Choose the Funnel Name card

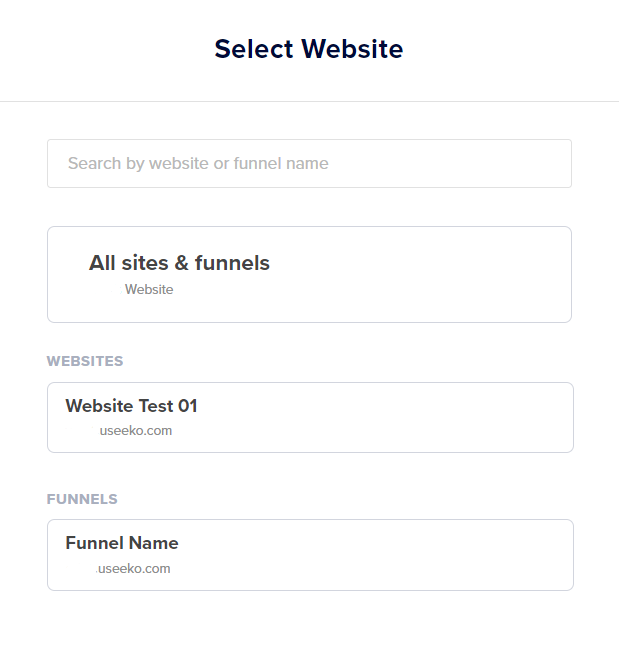pyautogui.click(x=310, y=554)
